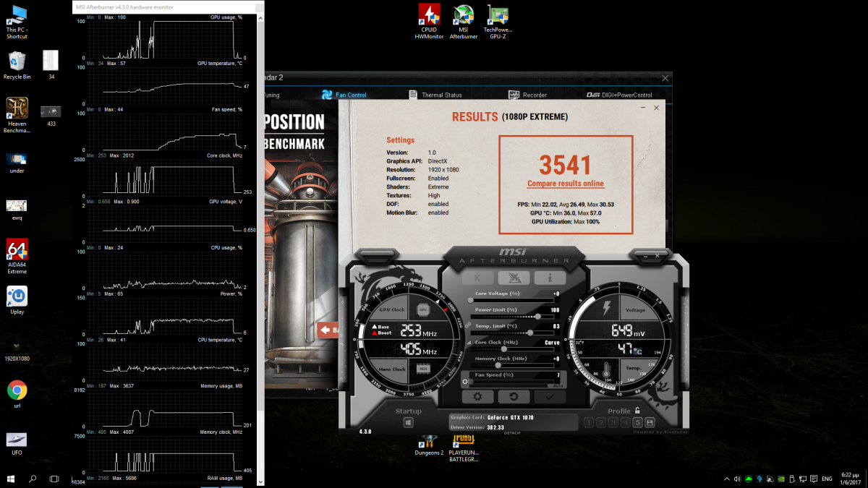Click the thermometer temperature icon
This screenshot has width=868, height=488.
click(606, 369)
